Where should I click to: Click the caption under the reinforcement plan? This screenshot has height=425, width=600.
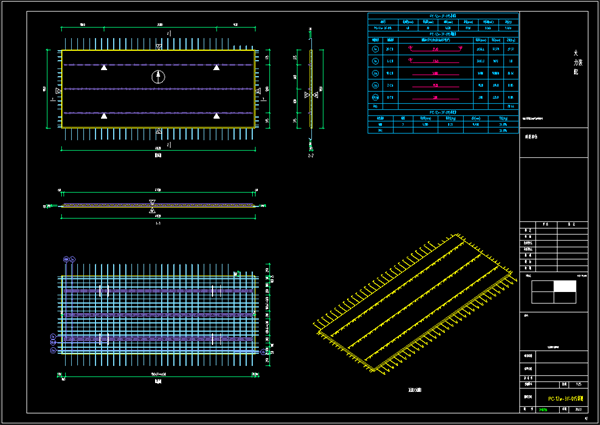(x=158, y=381)
